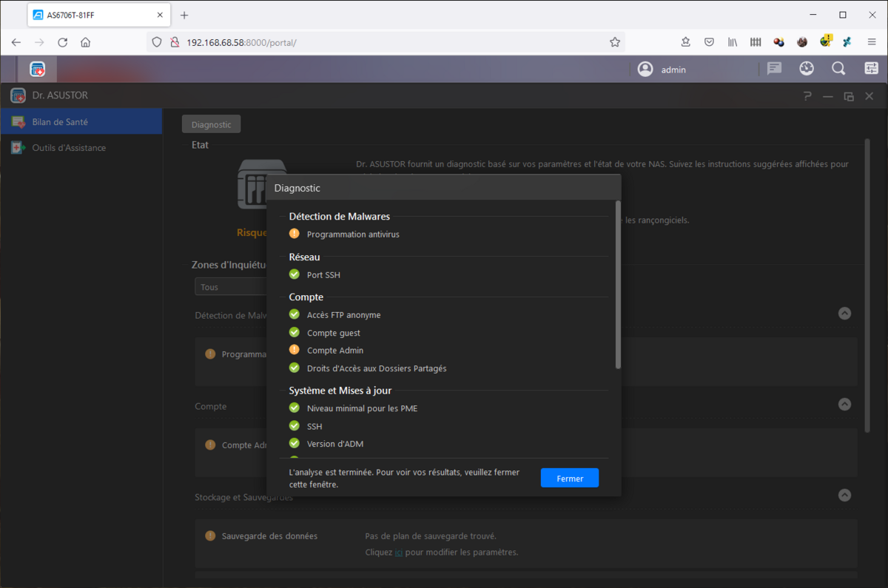Screen dimensions: 888x588
Task: Click the green check beside the SSH row
Action: coord(295,426)
